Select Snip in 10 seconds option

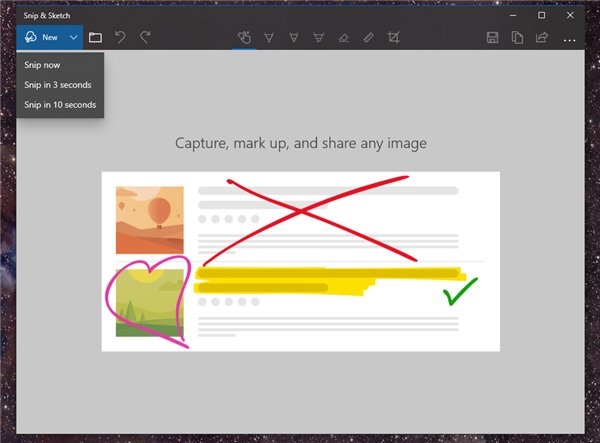coord(60,104)
